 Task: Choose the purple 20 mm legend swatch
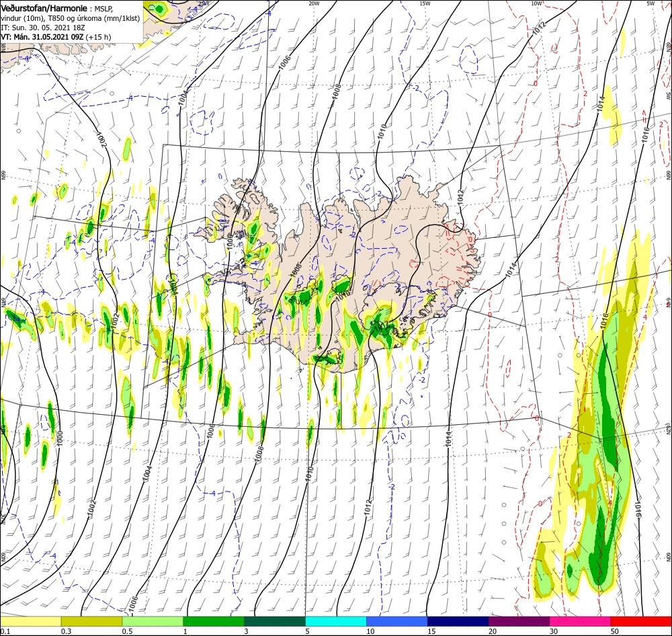(x=519, y=621)
